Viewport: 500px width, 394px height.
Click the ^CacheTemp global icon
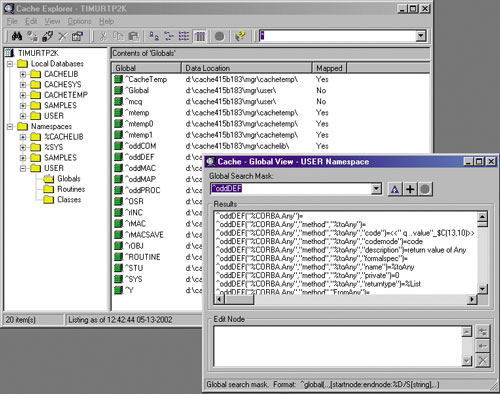pos(118,79)
